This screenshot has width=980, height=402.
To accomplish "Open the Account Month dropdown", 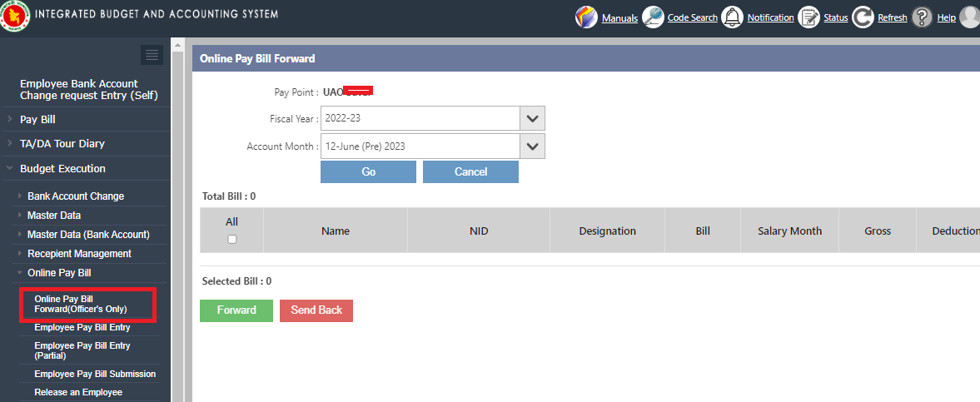I will tap(532, 146).
